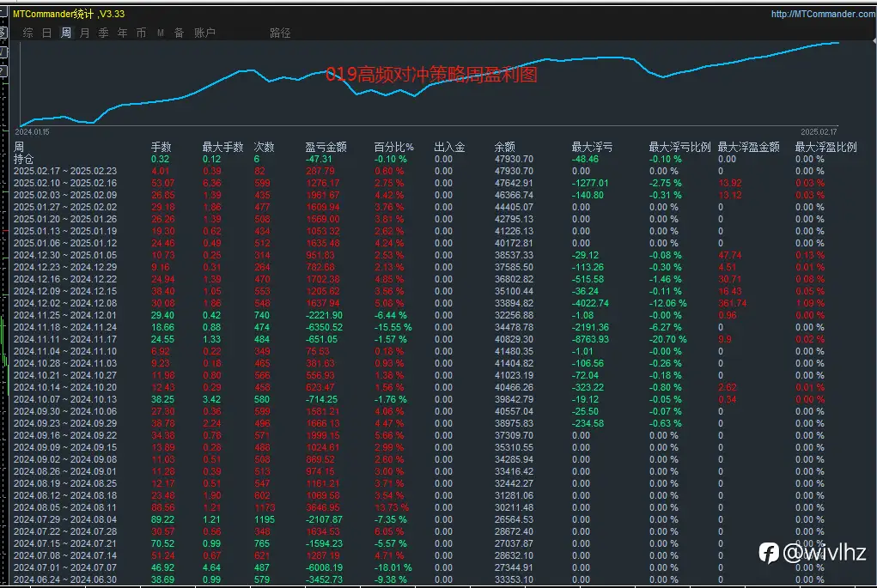877x588 pixels.
Task: Select week 2024.12.09 ~ 2024.12.15
Action: (x=65, y=291)
